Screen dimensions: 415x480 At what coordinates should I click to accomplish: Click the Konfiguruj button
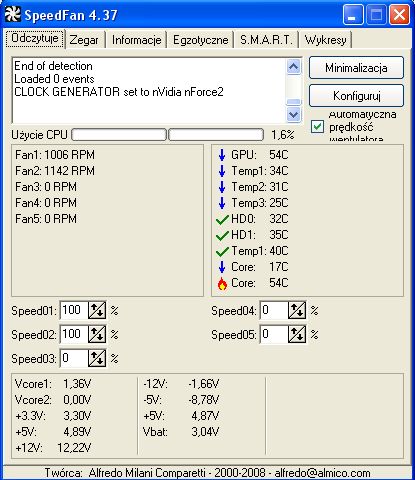356,96
